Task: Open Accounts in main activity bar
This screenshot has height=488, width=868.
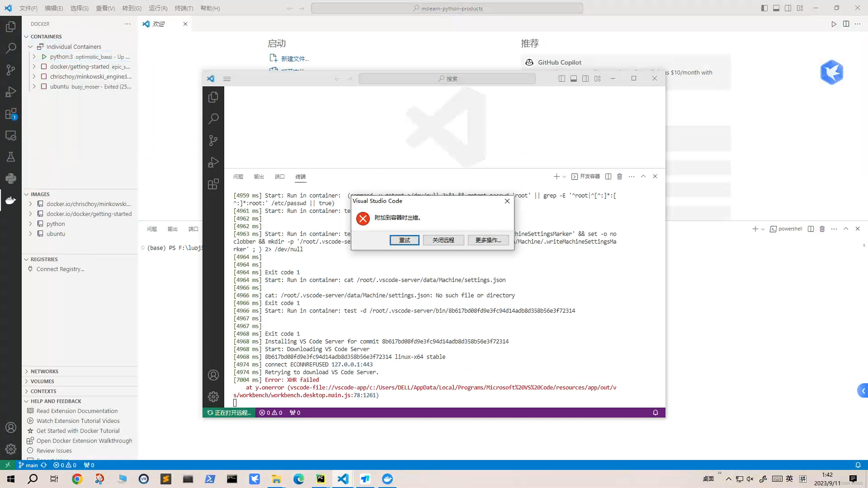Action: coord(11,427)
